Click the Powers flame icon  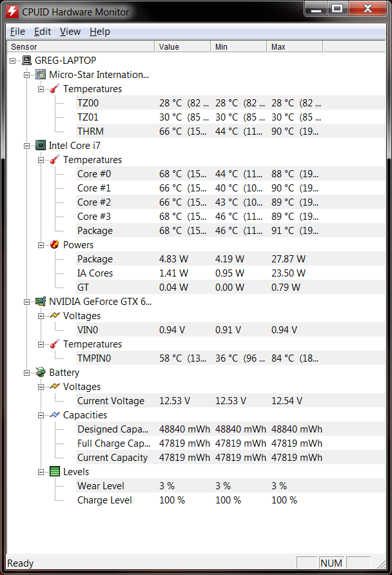[x=55, y=244]
